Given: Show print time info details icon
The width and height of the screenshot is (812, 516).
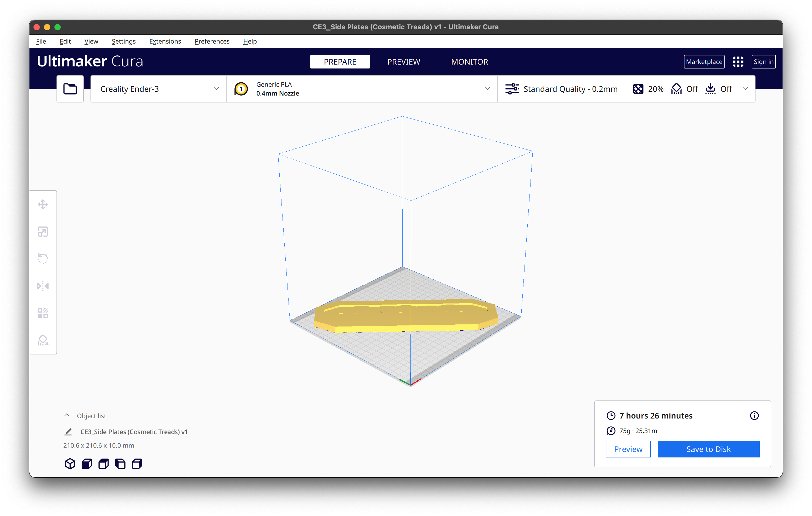Looking at the screenshot, I should pos(754,416).
